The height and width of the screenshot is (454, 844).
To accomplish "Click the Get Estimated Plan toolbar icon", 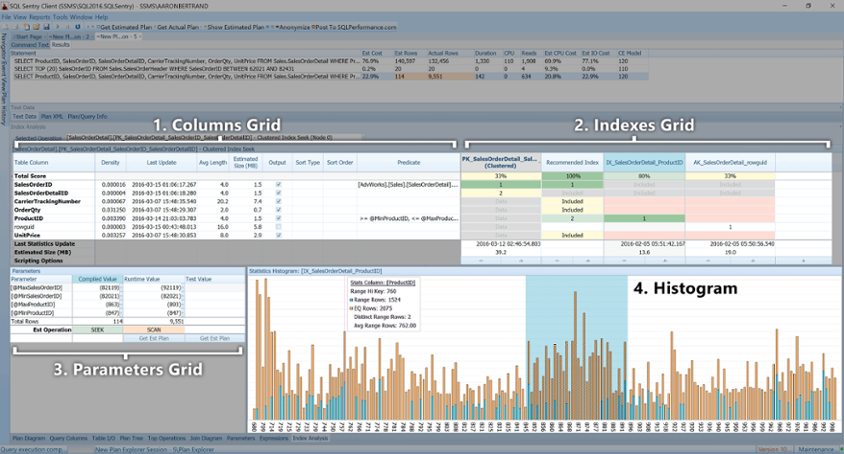I will click(x=97, y=27).
